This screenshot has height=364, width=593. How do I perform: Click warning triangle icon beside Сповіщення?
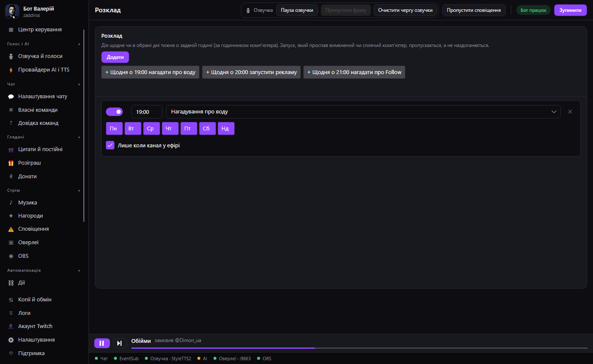pyautogui.click(x=11, y=229)
